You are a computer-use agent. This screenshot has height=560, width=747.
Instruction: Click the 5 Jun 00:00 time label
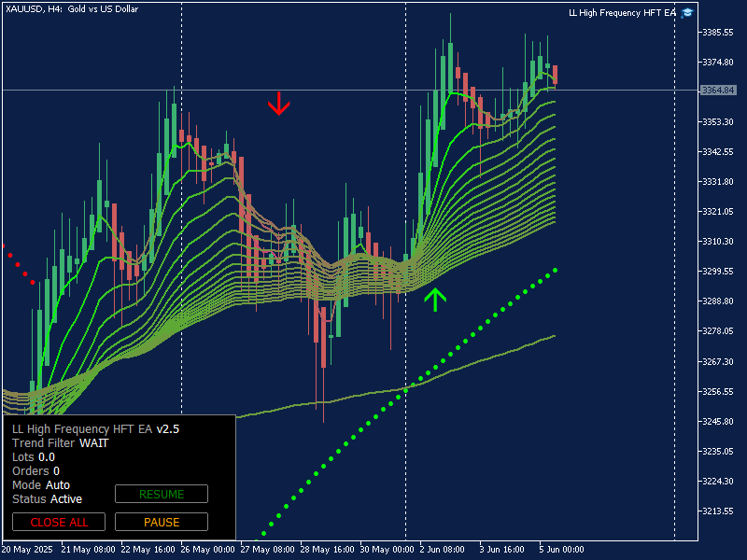point(561,550)
